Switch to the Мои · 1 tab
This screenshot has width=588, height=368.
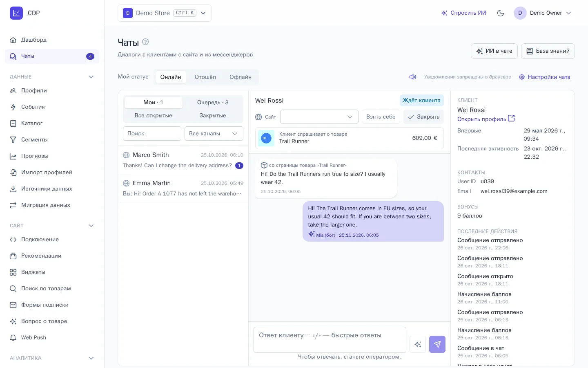tap(154, 102)
